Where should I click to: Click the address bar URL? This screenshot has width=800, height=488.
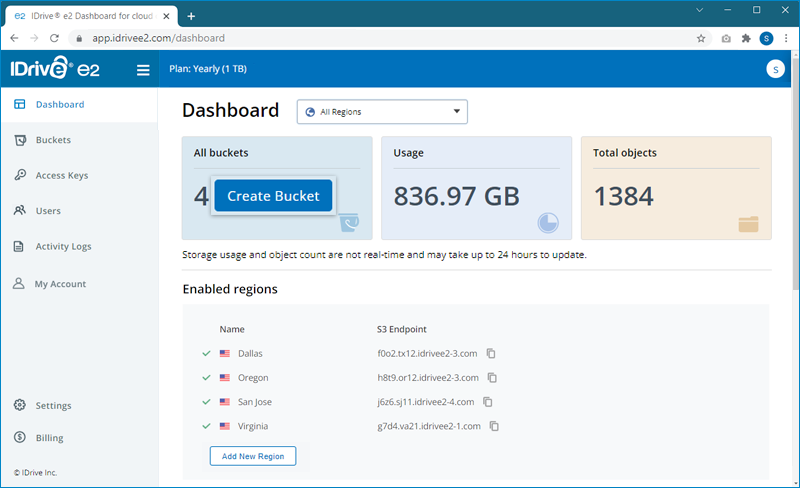158,38
